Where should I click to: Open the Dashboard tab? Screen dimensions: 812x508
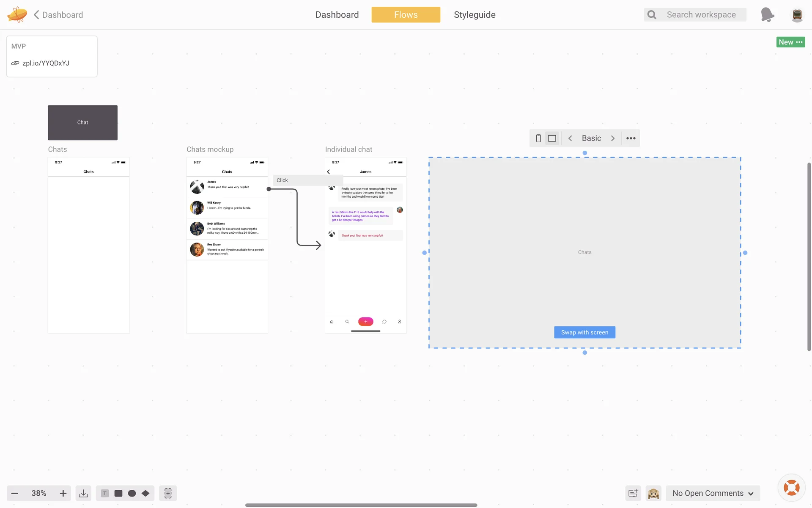(337, 15)
